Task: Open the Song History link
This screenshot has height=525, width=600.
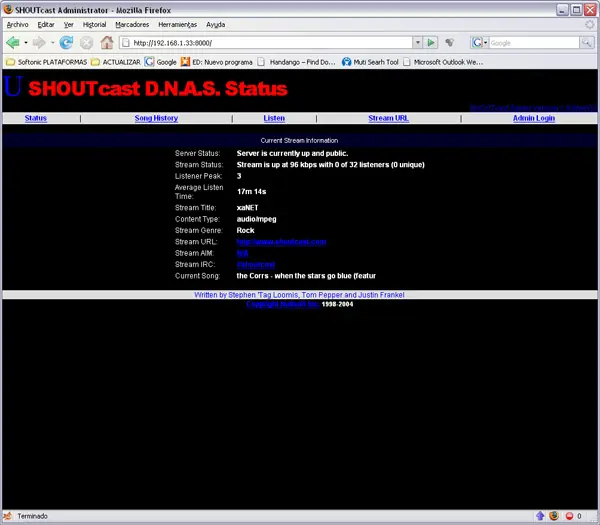Action: point(156,118)
